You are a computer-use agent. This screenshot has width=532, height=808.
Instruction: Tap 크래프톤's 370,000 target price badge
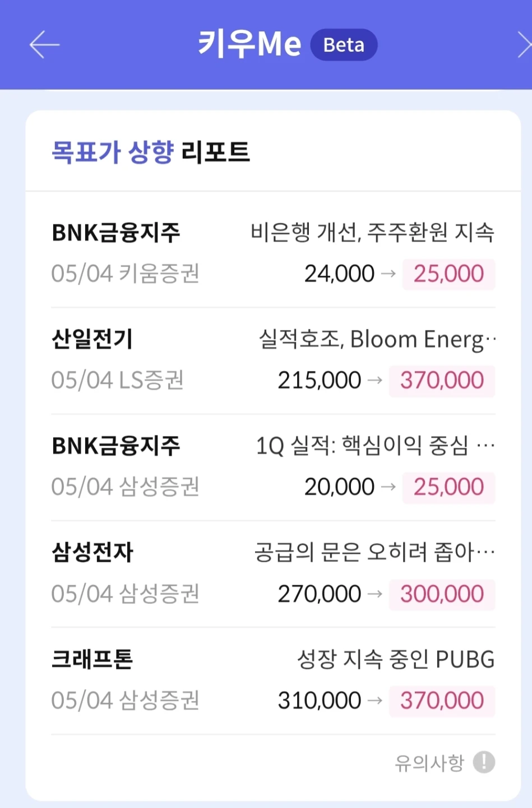(442, 701)
